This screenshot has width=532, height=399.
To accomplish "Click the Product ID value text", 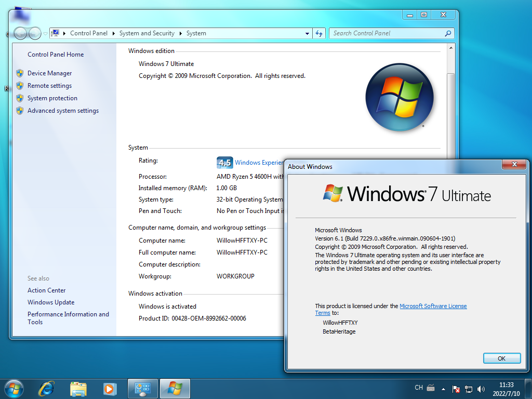I will (x=209, y=318).
